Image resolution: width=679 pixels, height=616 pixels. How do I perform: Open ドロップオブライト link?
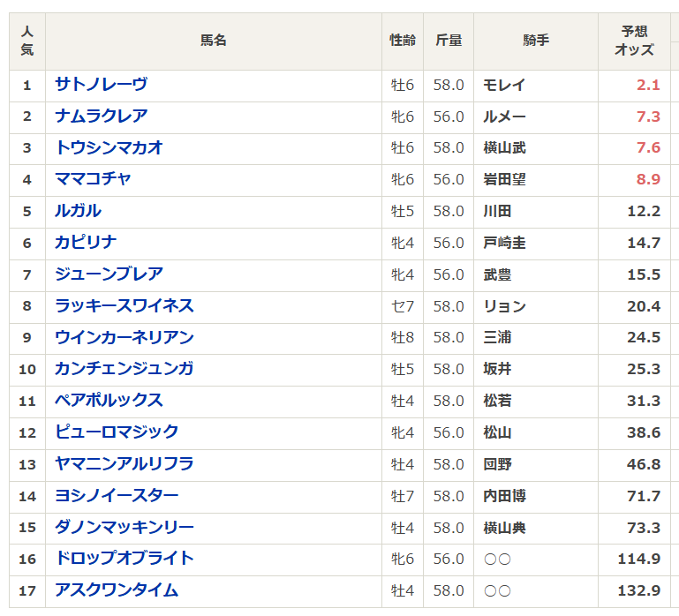point(124,559)
